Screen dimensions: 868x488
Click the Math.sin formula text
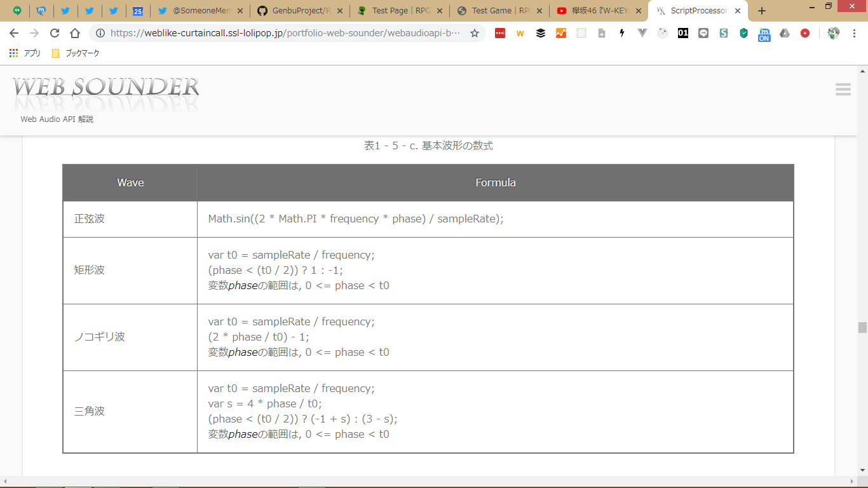pyautogui.click(x=356, y=219)
